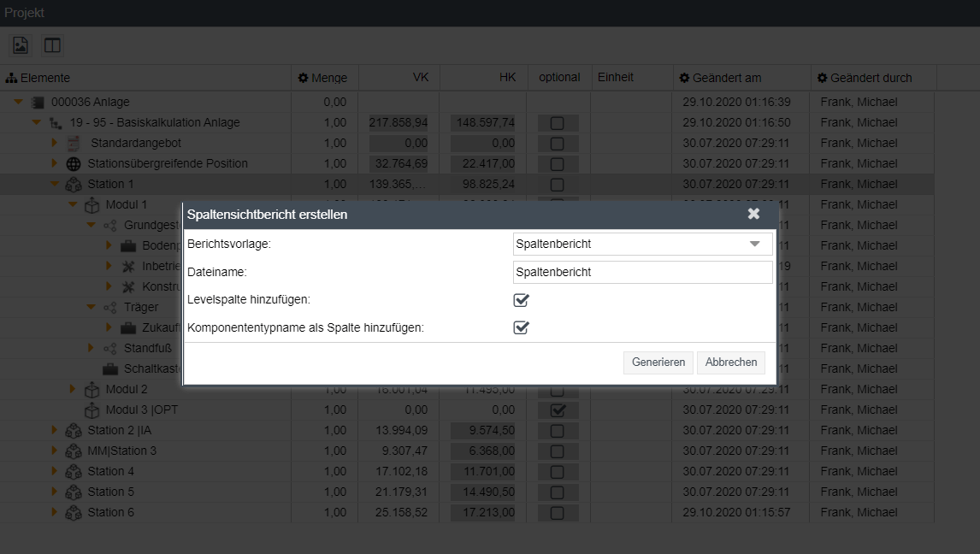Toggle optional checkbox for Station 1 row
Screen dimensions: 980x554
tap(557, 185)
